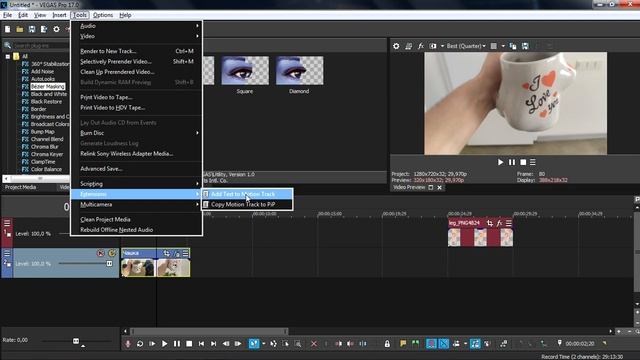
Task: Click the Preview on External Monitor icon
Action: [x=408, y=46]
